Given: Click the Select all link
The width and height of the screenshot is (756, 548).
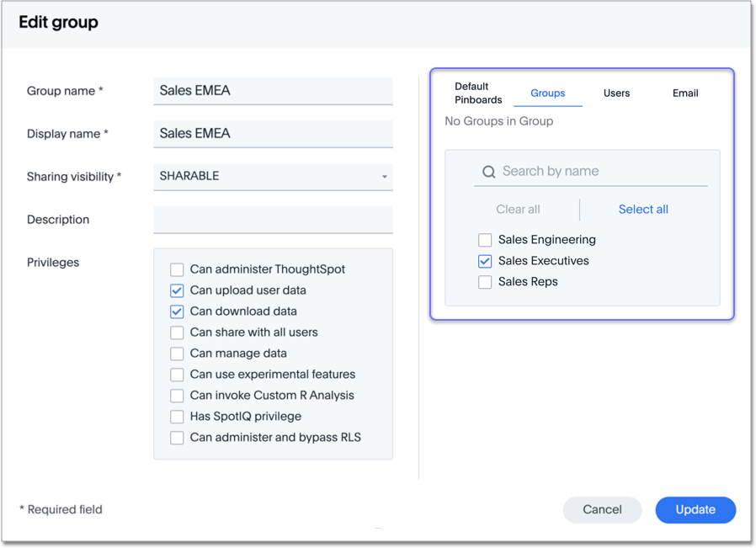Looking at the screenshot, I should click(x=643, y=210).
